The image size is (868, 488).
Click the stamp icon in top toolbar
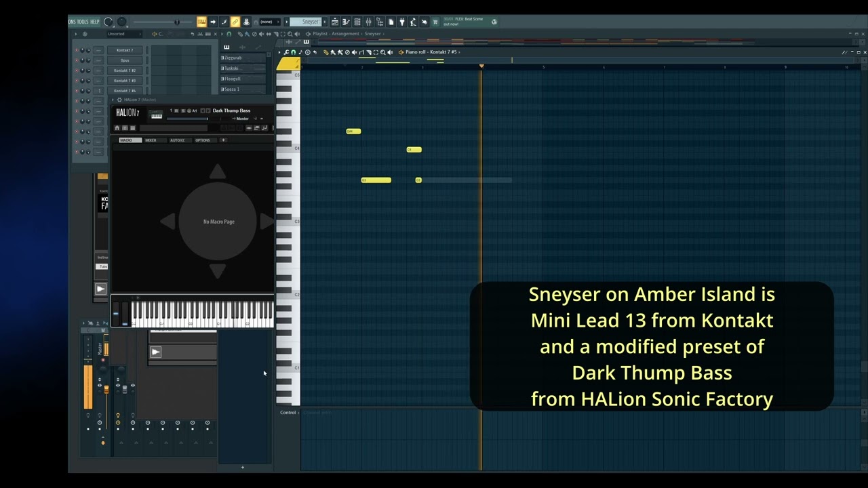pyautogui.click(x=246, y=22)
